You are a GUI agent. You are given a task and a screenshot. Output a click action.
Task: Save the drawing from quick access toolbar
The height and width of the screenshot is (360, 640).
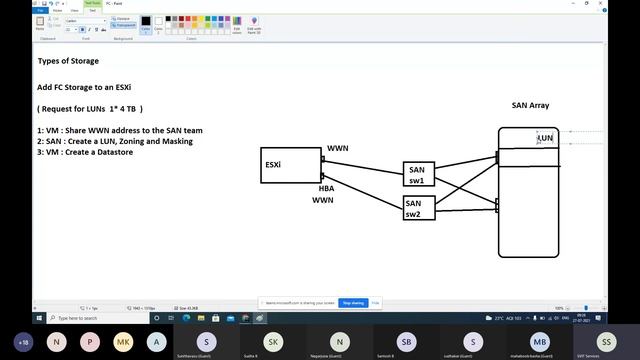pyautogui.click(x=44, y=3)
